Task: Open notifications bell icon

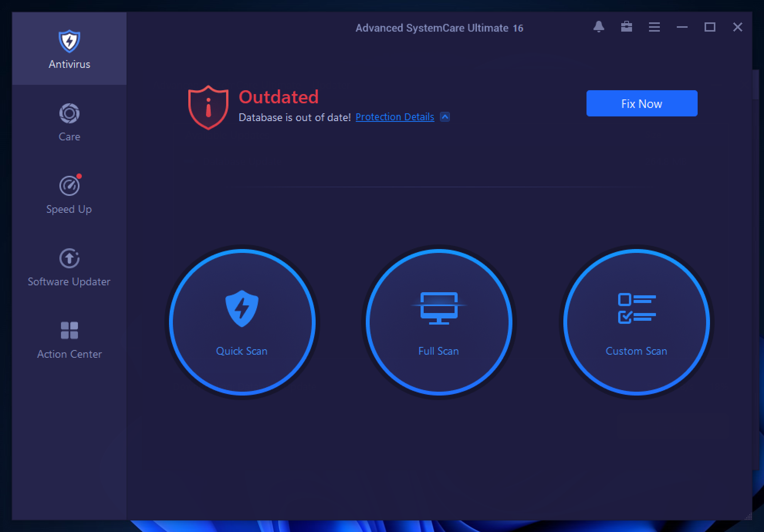Action: coord(598,27)
